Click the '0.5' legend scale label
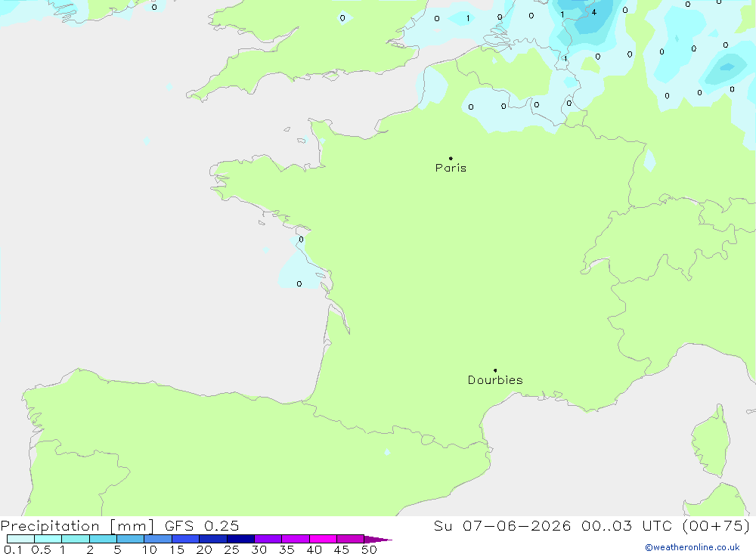This screenshot has width=756, height=554. tap(41, 549)
